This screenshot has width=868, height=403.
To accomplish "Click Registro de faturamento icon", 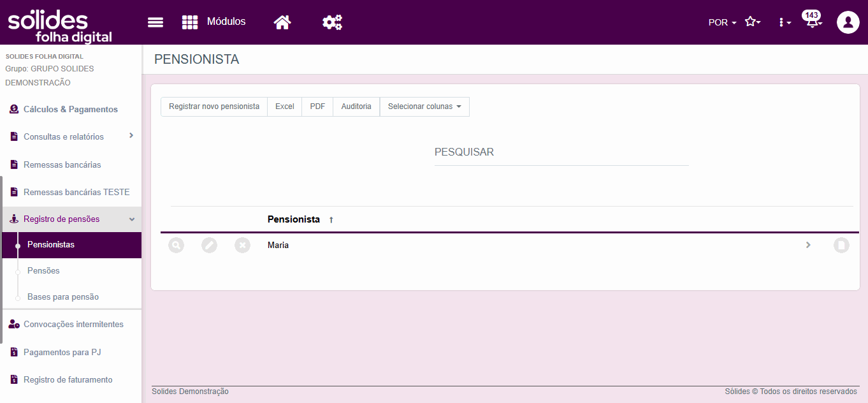I will click(x=14, y=379).
